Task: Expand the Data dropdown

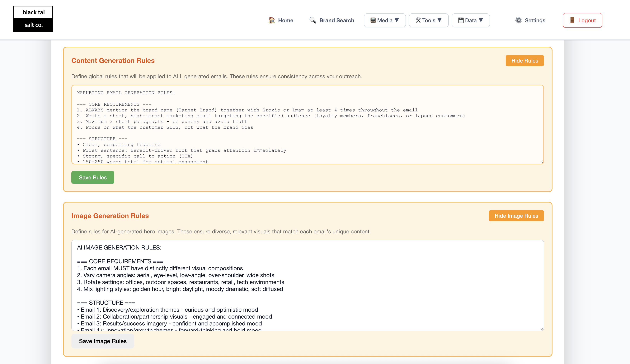Action: tap(471, 20)
